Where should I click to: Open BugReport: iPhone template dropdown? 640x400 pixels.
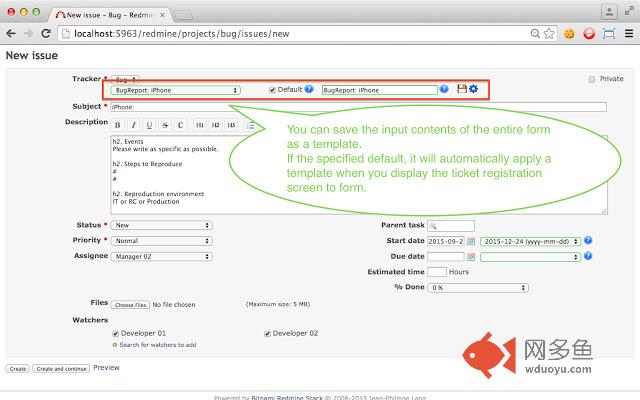[176, 90]
